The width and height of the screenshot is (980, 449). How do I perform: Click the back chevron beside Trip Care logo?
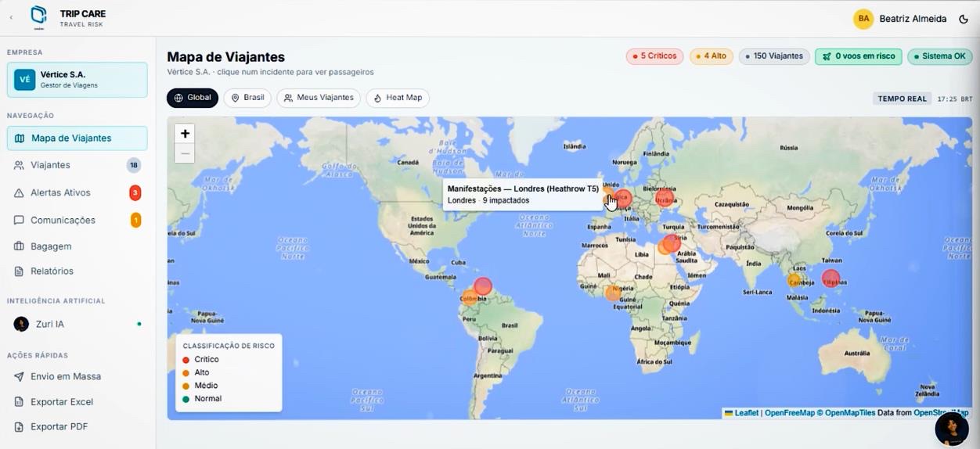point(11,17)
